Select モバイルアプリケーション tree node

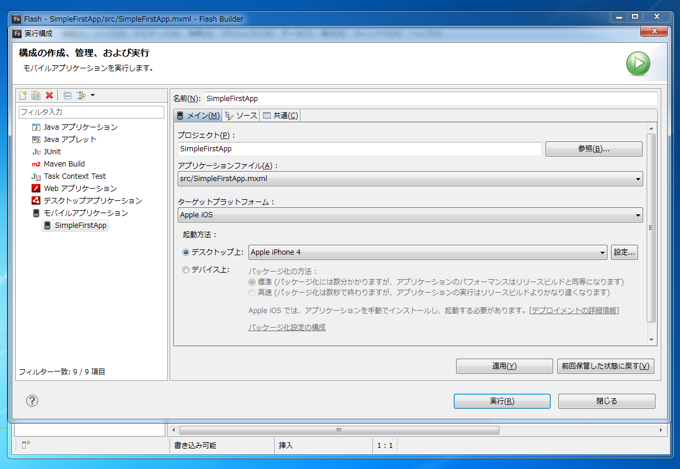click(80, 213)
